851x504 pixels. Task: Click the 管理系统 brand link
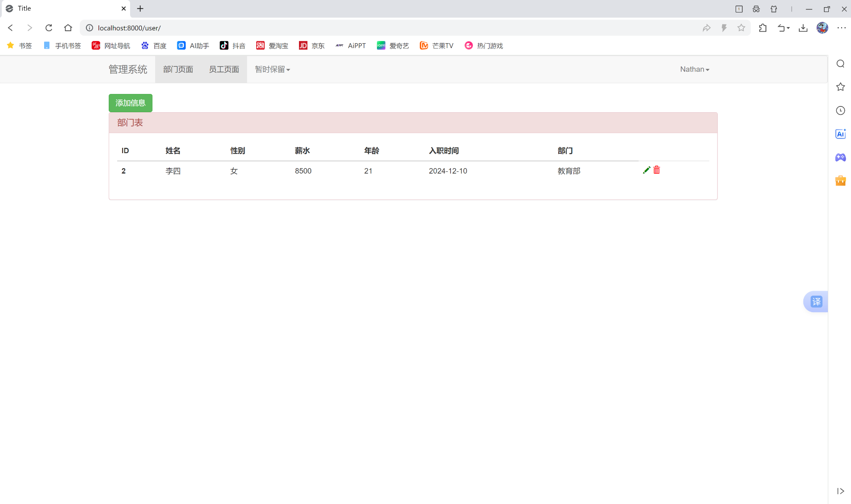128,69
